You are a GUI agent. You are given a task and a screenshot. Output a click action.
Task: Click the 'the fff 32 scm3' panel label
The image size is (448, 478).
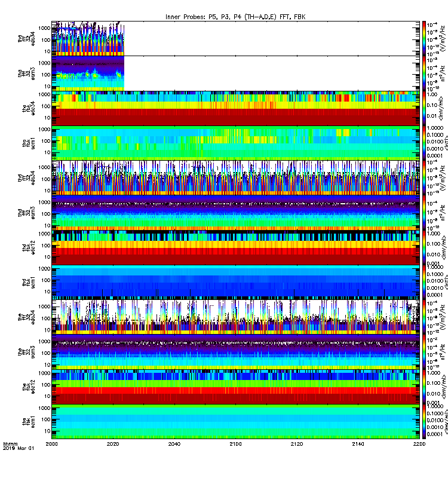[26, 353]
